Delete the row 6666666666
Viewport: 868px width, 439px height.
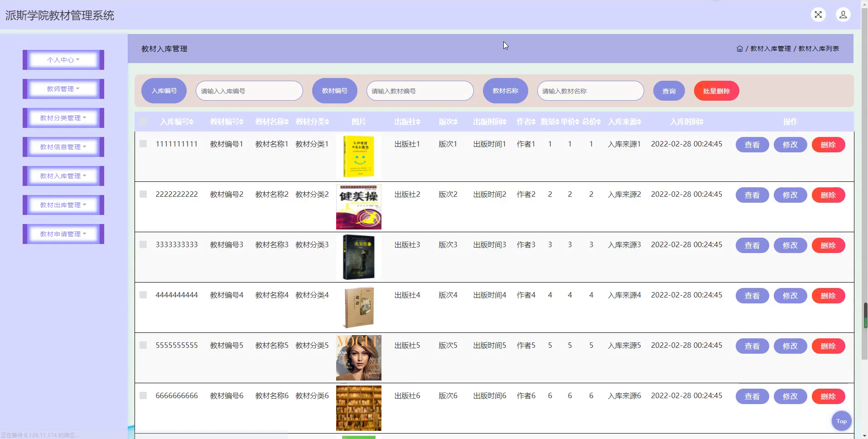[x=828, y=396]
